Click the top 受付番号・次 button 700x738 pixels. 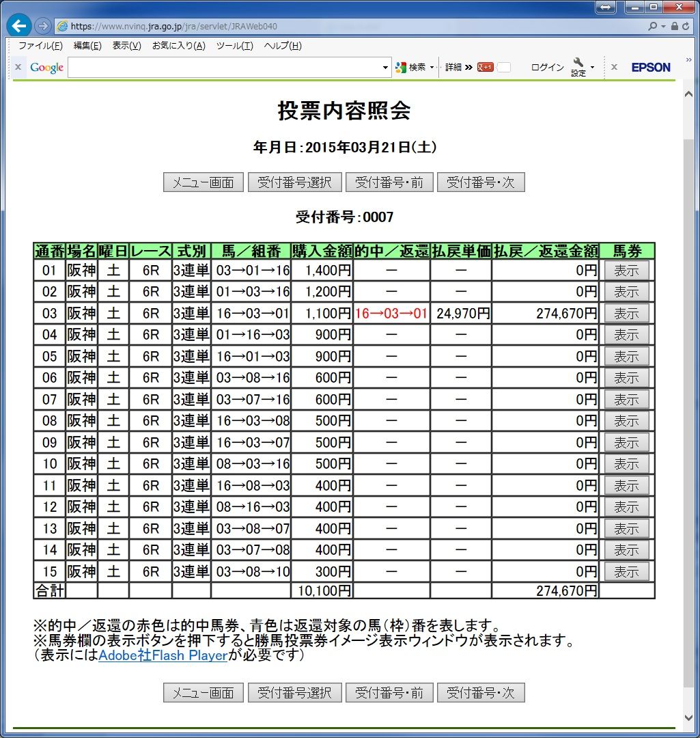click(481, 182)
